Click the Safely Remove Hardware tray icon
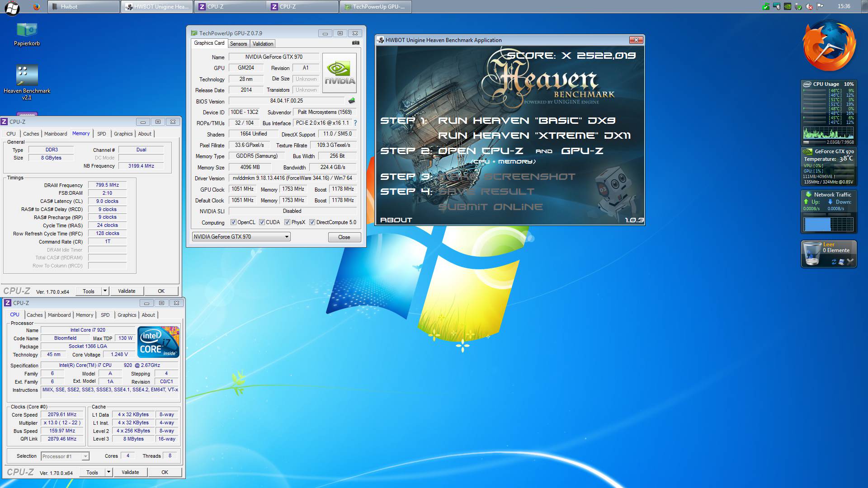868x488 pixels. click(798, 6)
